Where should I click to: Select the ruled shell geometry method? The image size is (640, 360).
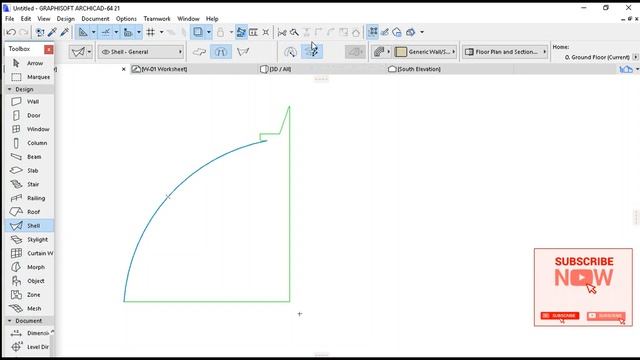(x=243, y=52)
